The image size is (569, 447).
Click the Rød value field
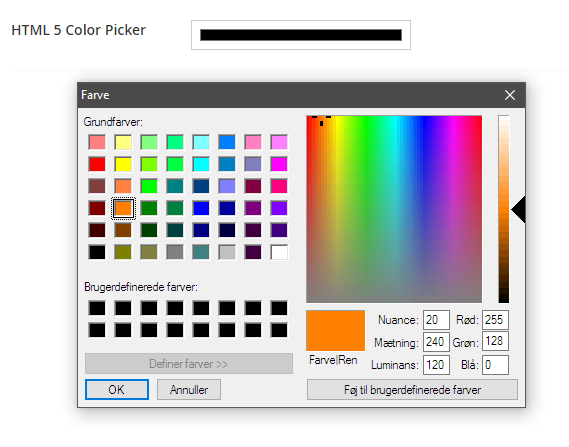pyautogui.click(x=495, y=320)
